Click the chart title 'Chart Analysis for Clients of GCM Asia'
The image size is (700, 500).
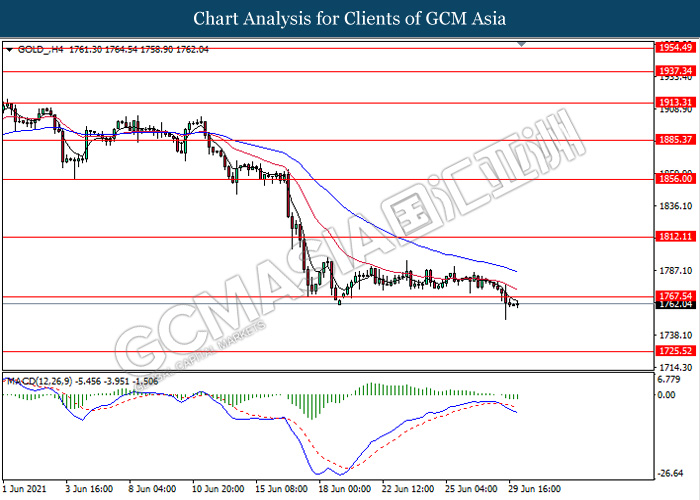point(349,19)
